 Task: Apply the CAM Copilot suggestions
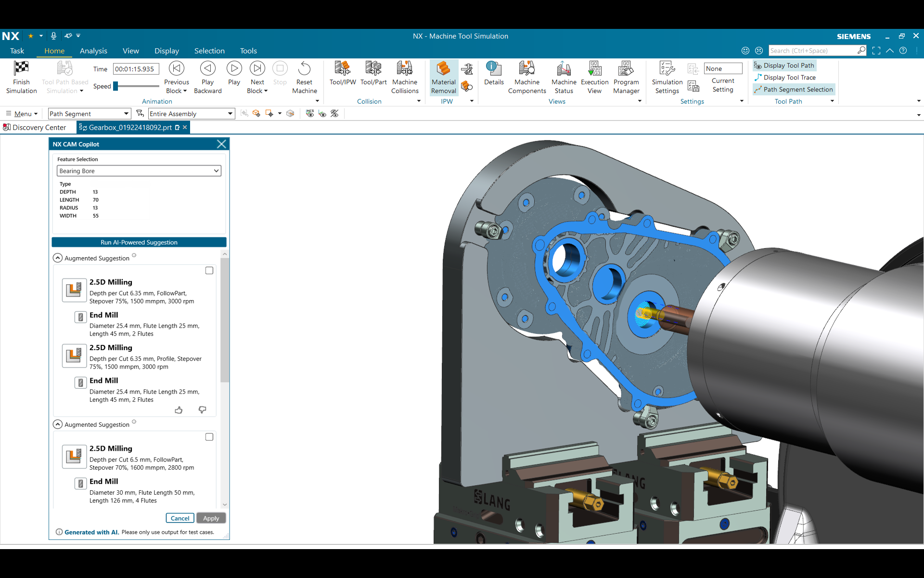point(211,518)
